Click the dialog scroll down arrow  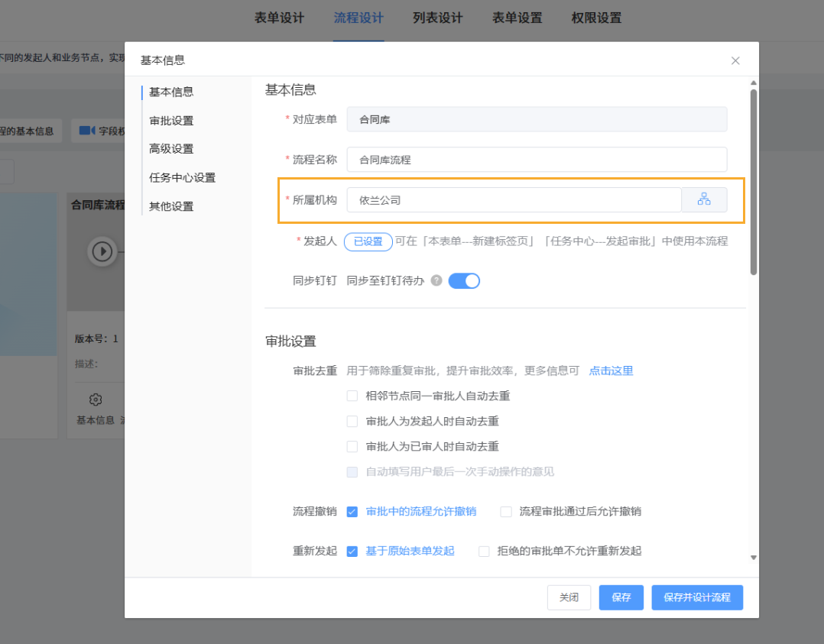753,558
